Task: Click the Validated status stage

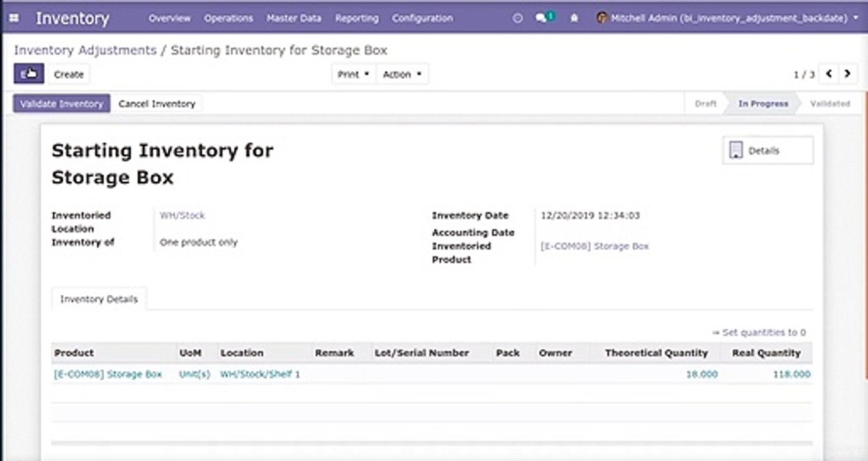Action: (830, 104)
